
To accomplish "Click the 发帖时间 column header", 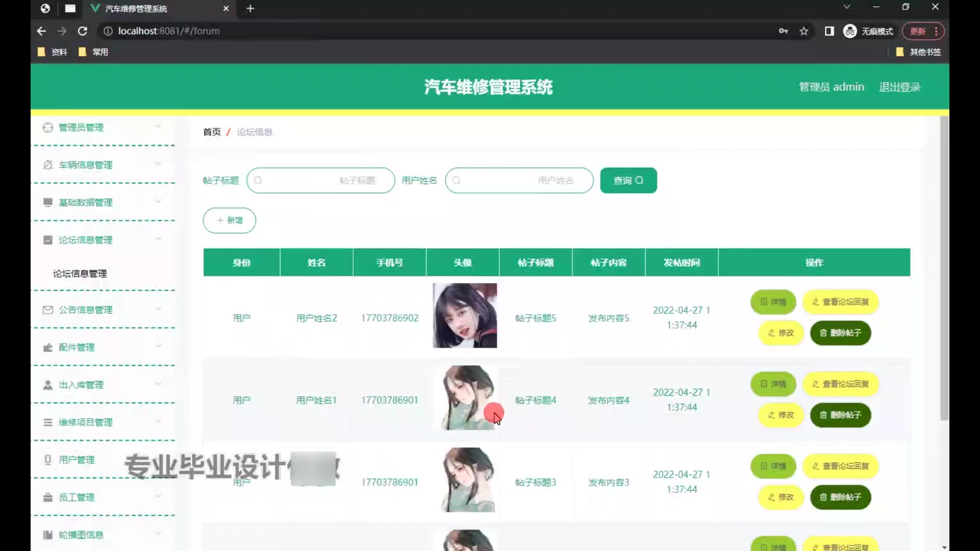I will tap(681, 263).
